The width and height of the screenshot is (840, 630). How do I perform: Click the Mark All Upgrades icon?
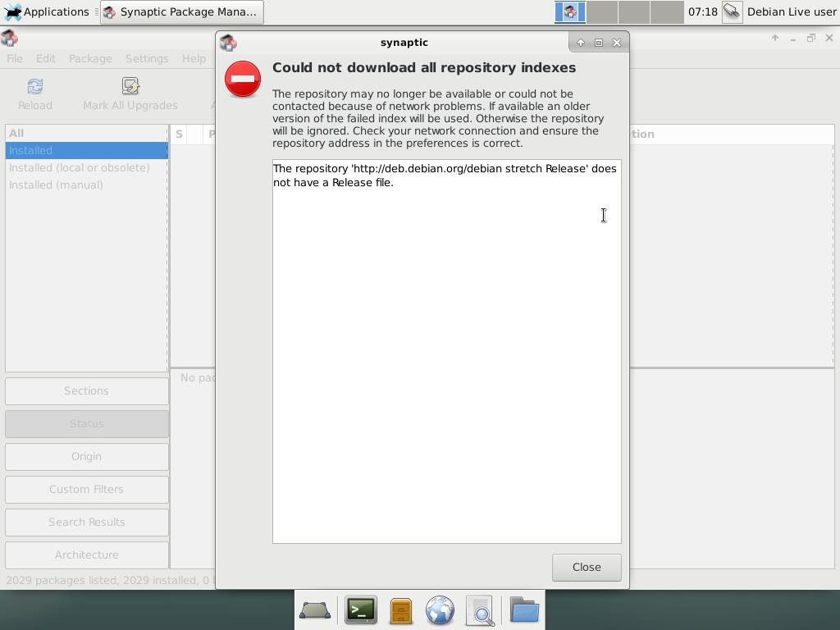click(x=130, y=86)
